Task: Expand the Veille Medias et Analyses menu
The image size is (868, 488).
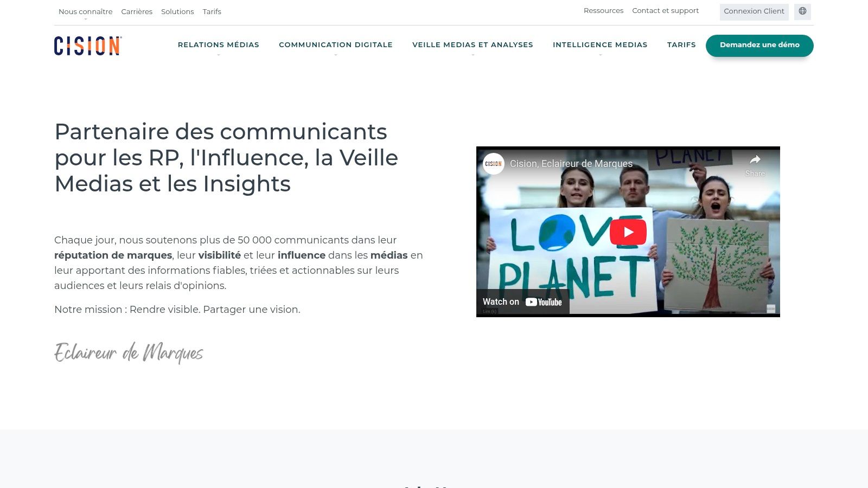Action: tap(473, 45)
